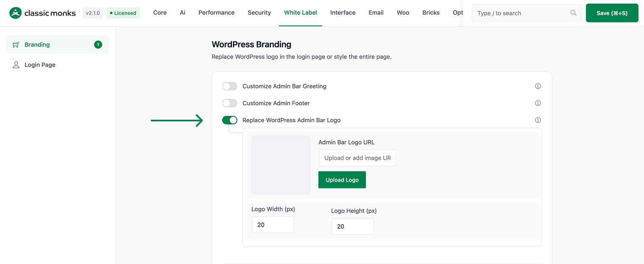The width and height of the screenshot is (644, 264).
Task: Open the Core tab
Action: pos(160,13)
